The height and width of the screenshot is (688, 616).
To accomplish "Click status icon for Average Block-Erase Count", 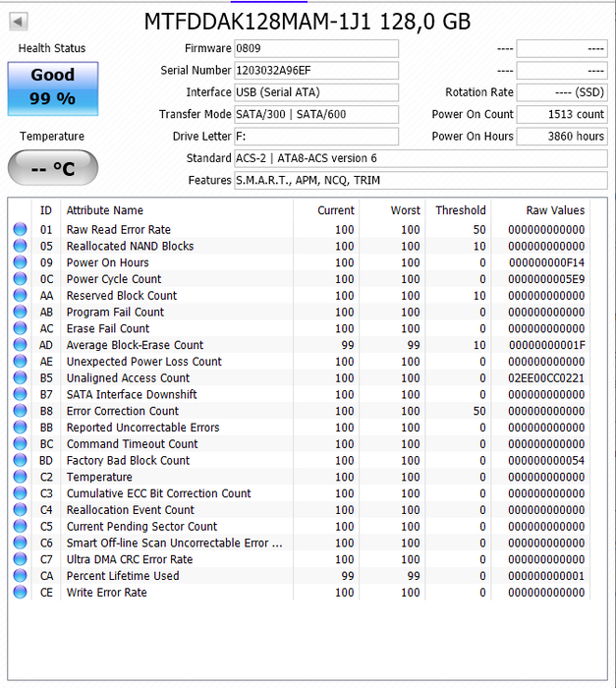I will pyautogui.click(x=20, y=345).
